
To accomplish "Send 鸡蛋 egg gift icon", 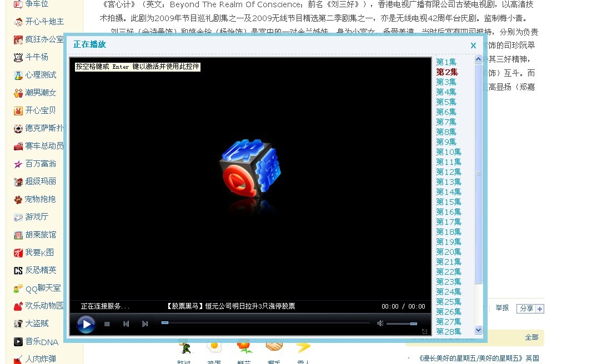I will tap(214, 347).
